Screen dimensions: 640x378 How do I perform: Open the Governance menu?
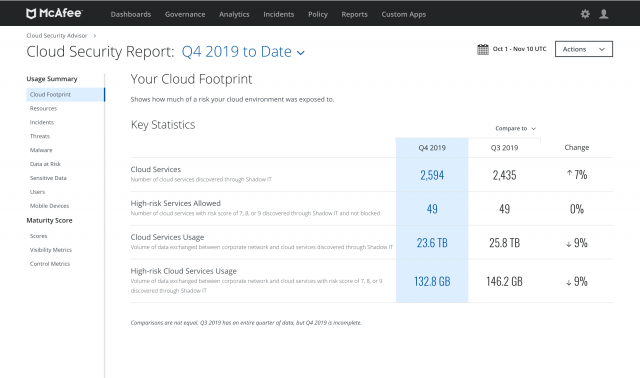pyautogui.click(x=185, y=14)
